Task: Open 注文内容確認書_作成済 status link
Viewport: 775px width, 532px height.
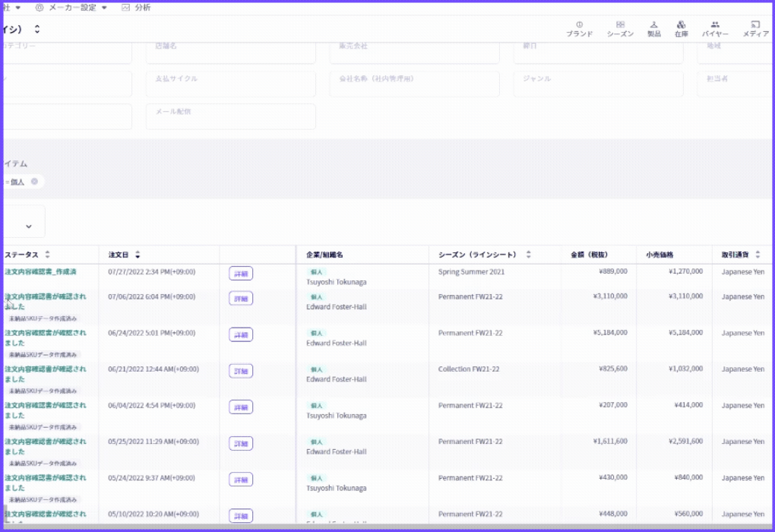Action: tap(40, 271)
